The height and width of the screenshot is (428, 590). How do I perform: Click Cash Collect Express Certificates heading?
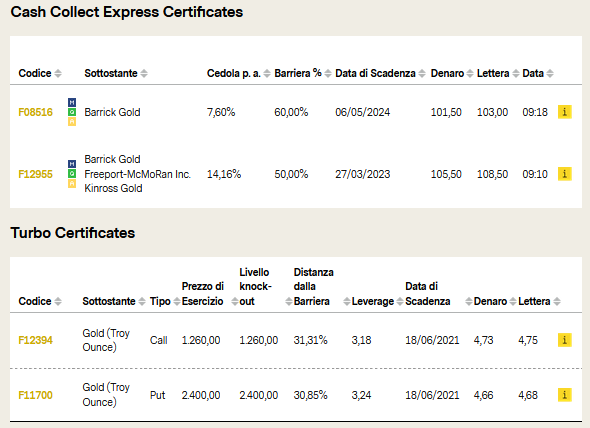pos(127,12)
